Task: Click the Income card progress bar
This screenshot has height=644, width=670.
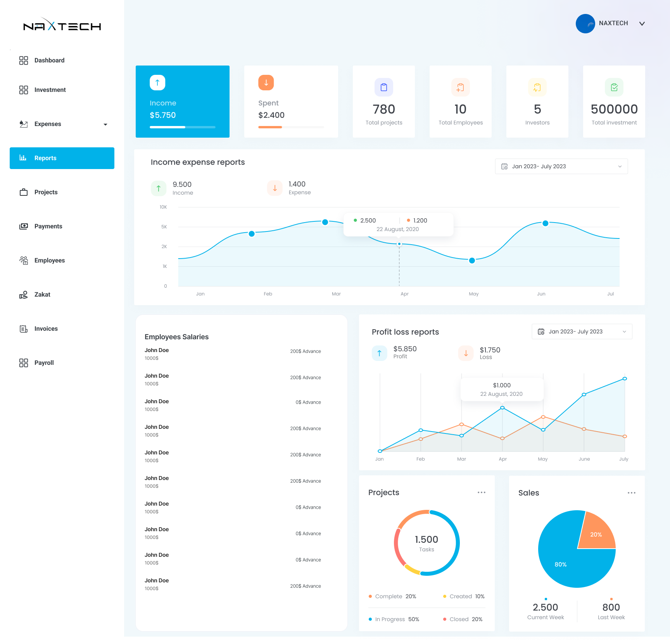Action: coord(183,127)
